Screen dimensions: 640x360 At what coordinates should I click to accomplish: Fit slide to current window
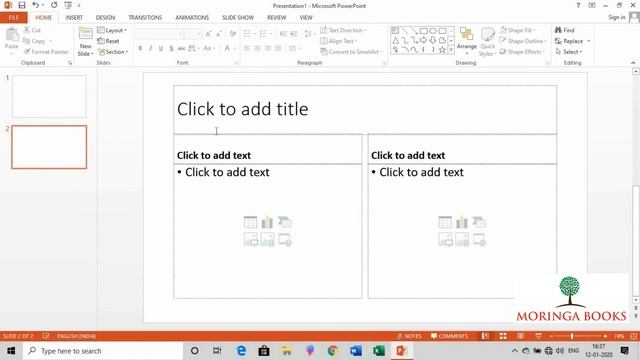(634, 336)
